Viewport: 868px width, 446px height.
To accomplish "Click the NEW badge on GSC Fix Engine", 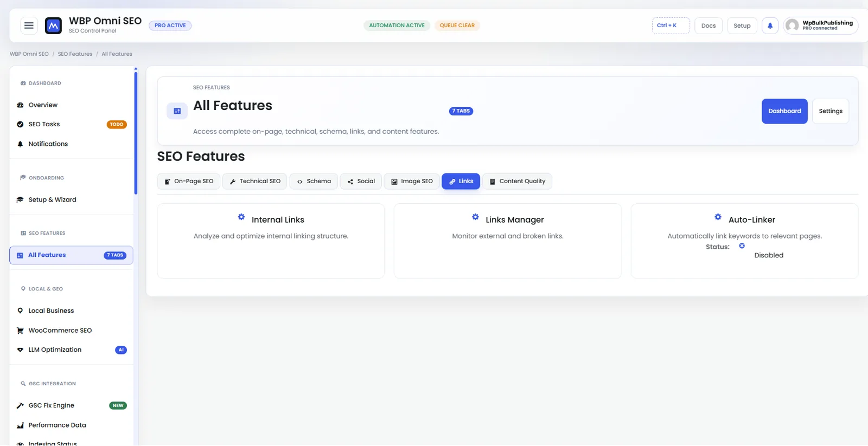I will point(118,406).
